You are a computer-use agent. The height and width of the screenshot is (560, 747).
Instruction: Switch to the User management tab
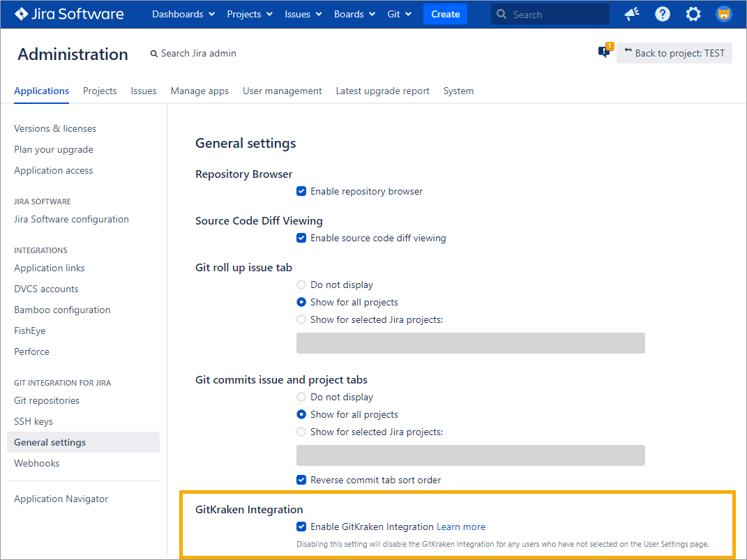282,91
